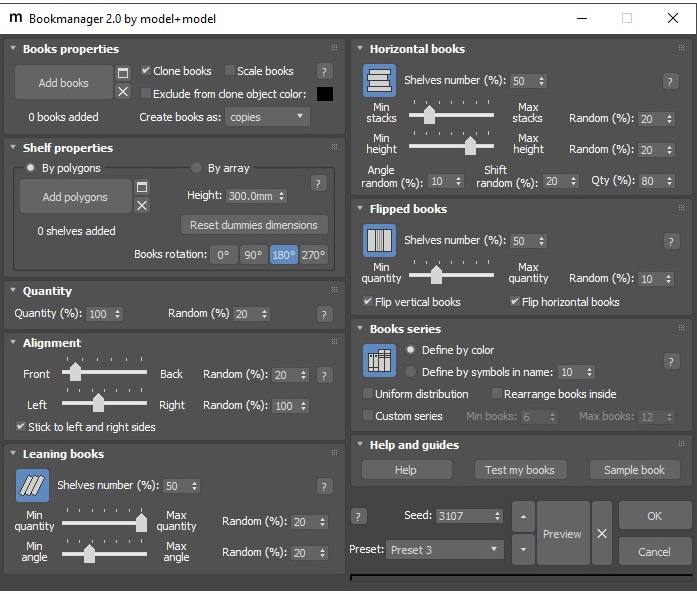
Task: Set books rotation to 270°
Action: point(314,254)
